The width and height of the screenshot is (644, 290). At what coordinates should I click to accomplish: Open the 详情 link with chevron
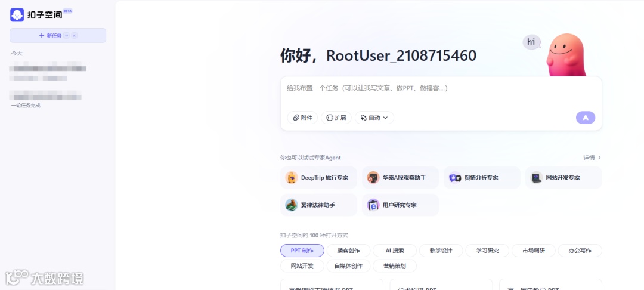coord(592,158)
